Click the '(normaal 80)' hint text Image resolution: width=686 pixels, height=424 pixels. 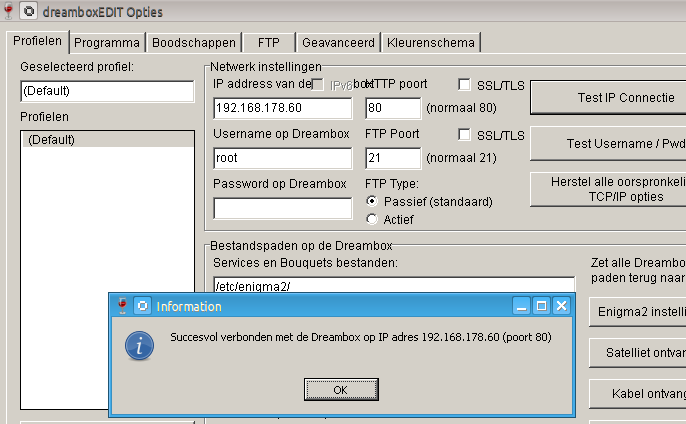[x=462, y=108]
